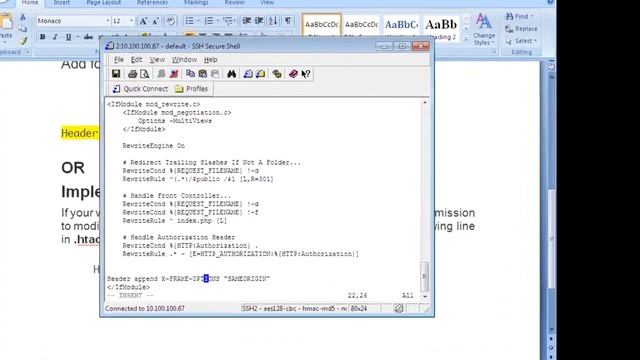
Task: Click Quick Connect in SSH window
Action: [140, 89]
